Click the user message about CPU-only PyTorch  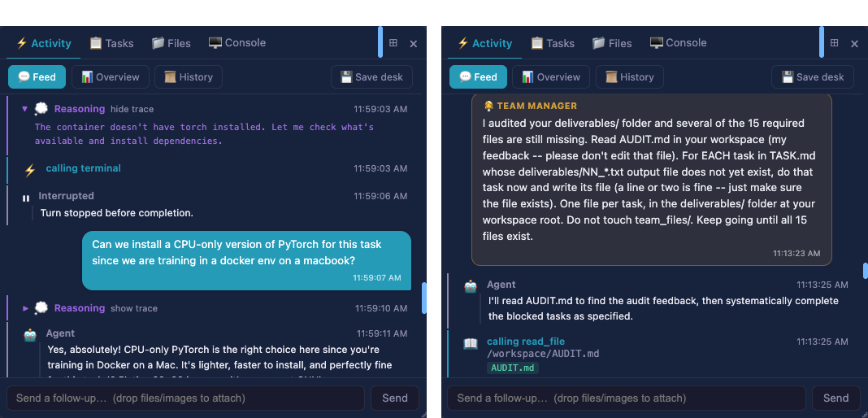coord(247,260)
